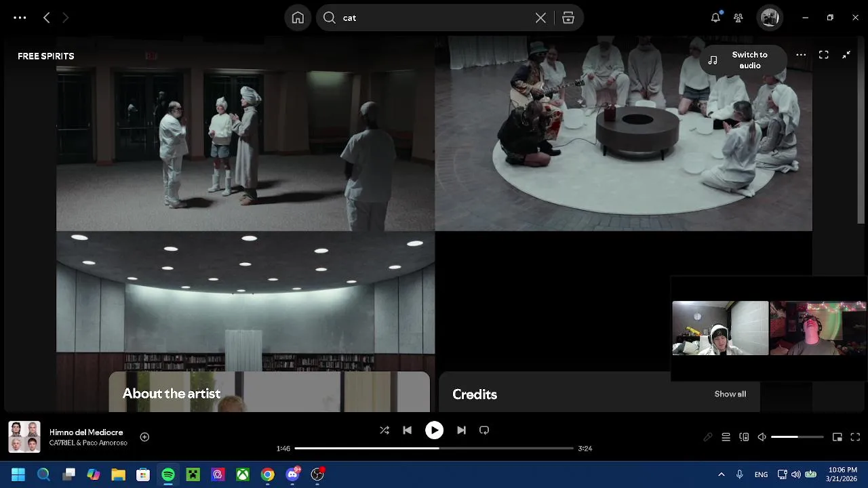Toggle shuffle playback
The image size is (868, 488).
click(x=384, y=430)
